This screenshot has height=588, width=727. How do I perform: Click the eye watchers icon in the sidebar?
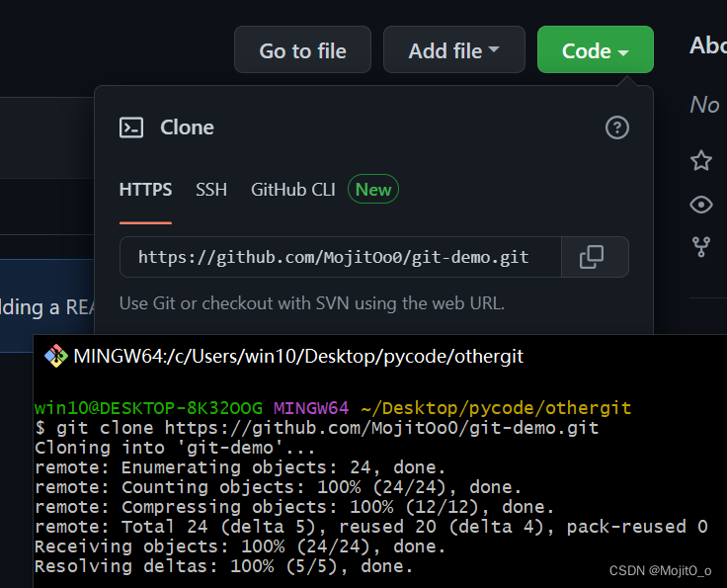701,205
